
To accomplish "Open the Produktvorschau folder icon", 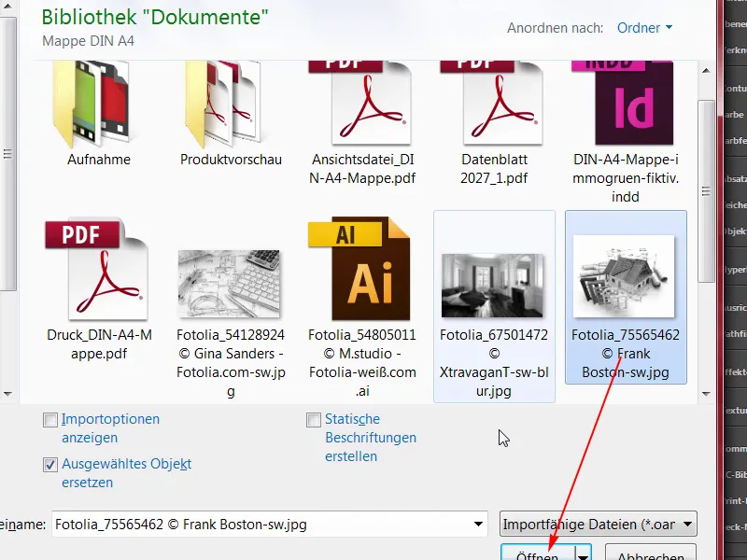I will [224, 104].
